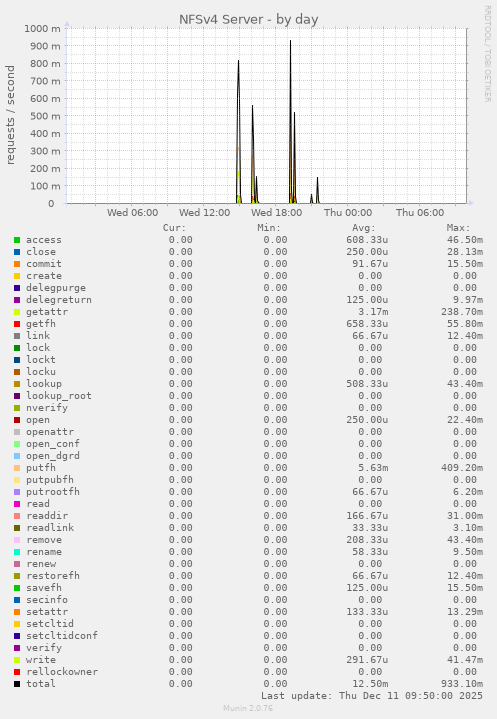Click the Wed 12:00 time axis label

coord(204,213)
